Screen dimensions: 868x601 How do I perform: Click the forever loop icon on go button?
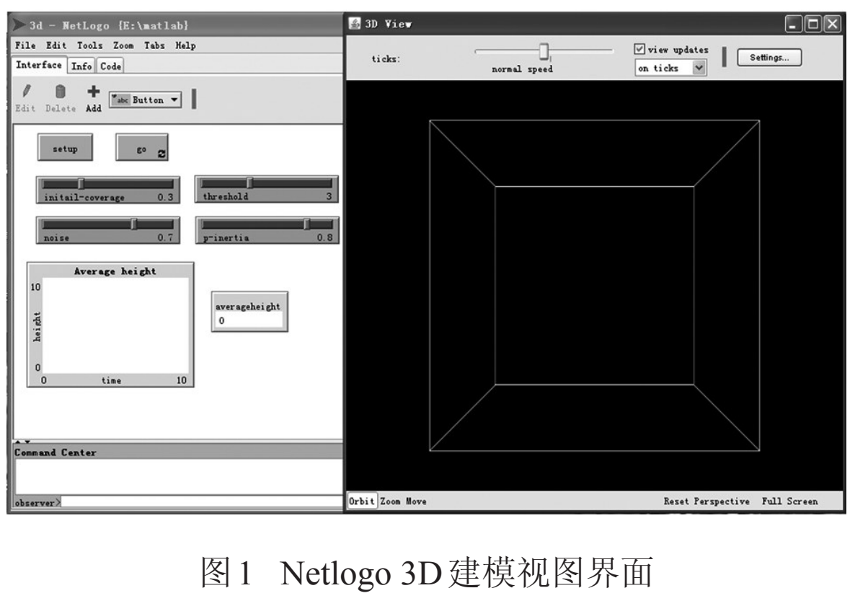coord(161,154)
